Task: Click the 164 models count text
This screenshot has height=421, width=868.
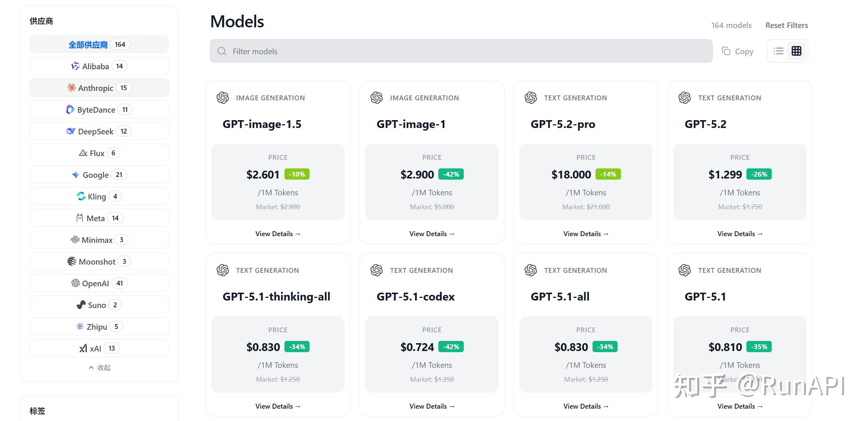Action: [x=731, y=25]
